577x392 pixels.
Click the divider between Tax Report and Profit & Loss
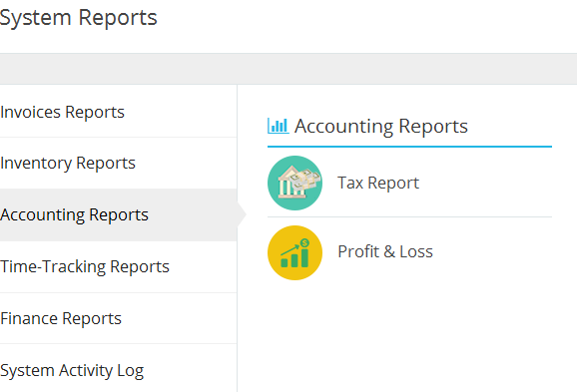409,217
